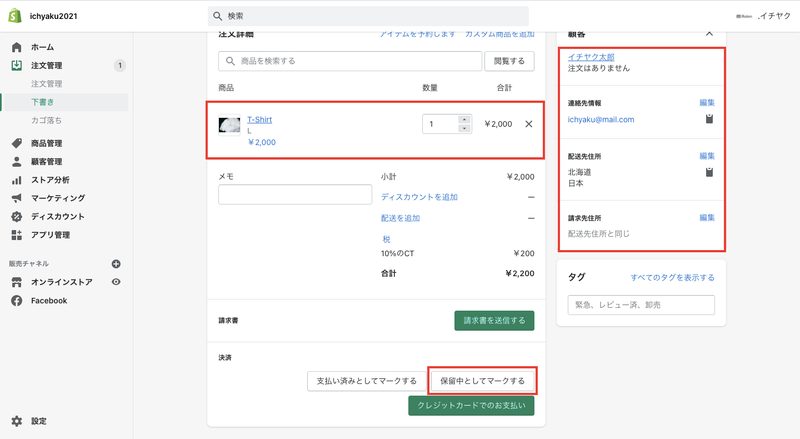Open Settings (設定) at sidebar bottom
Image resolution: width=800 pixels, height=439 pixels.
[x=39, y=421]
